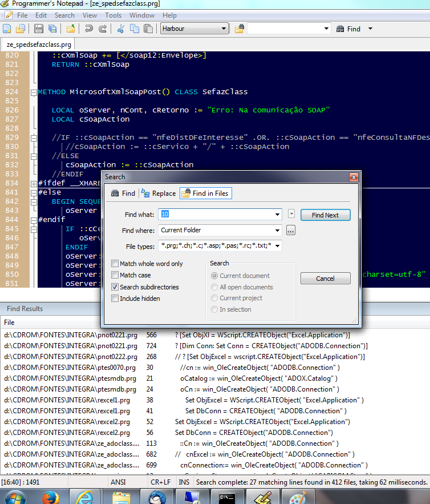Screen dimensions: 430x504
Task: Enable Match whole word only checkbox
Action: coord(116,264)
